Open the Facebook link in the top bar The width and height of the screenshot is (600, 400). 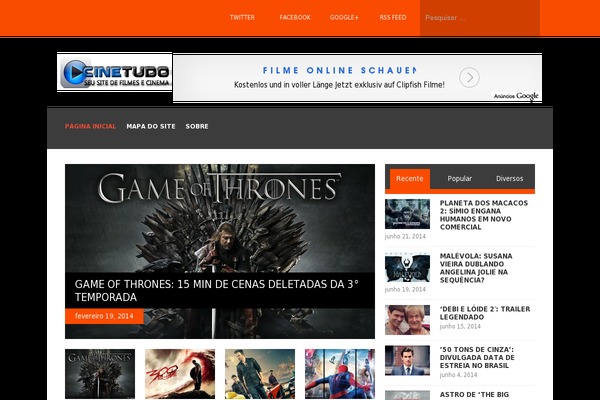coord(295,18)
